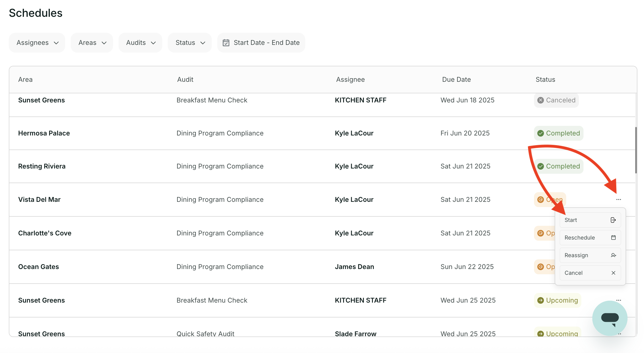Click the Schedules page heading
644x353 pixels.
pos(36,13)
